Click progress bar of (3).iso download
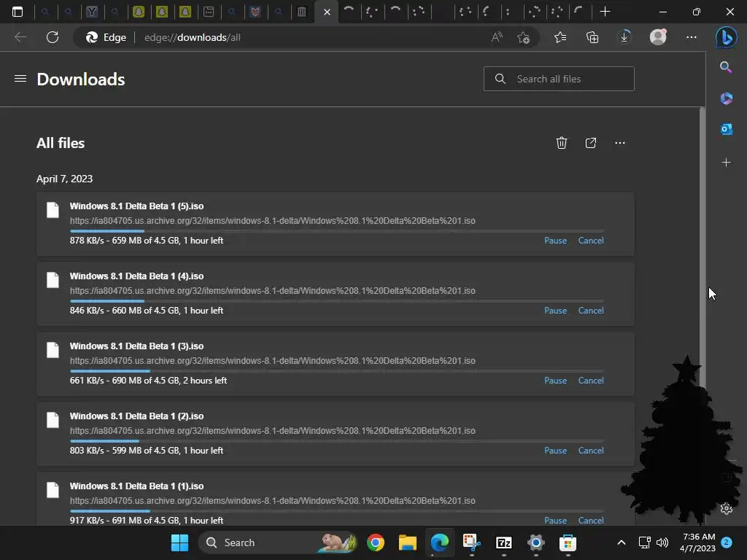Viewport: 747px width, 560px height. (x=337, y=371)
